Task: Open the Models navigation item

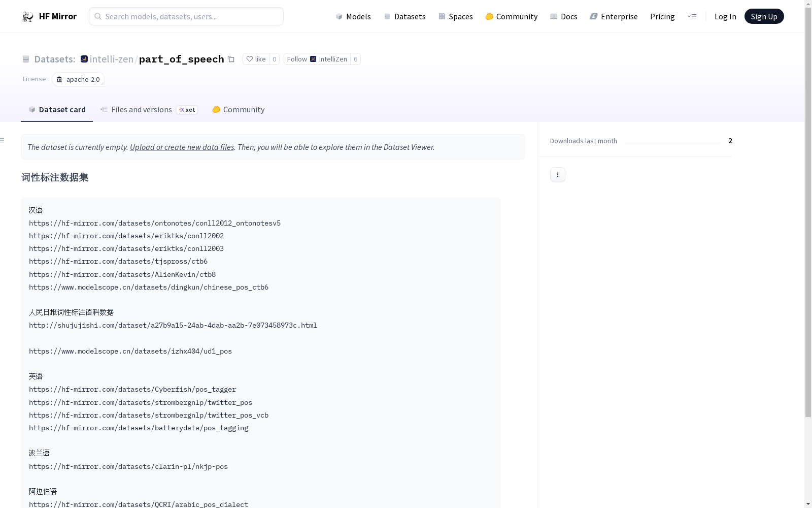Action: click(x=353, y=16)
